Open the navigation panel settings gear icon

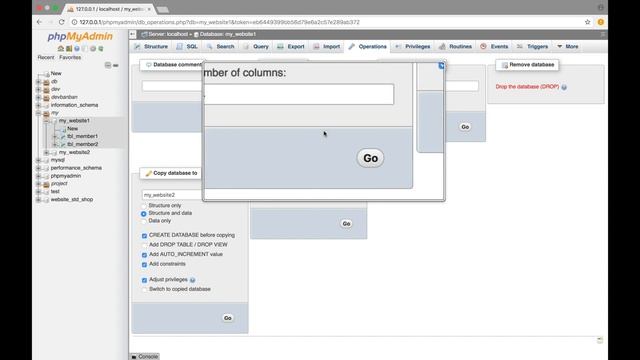pyautogui.click(x=93, y=49)
